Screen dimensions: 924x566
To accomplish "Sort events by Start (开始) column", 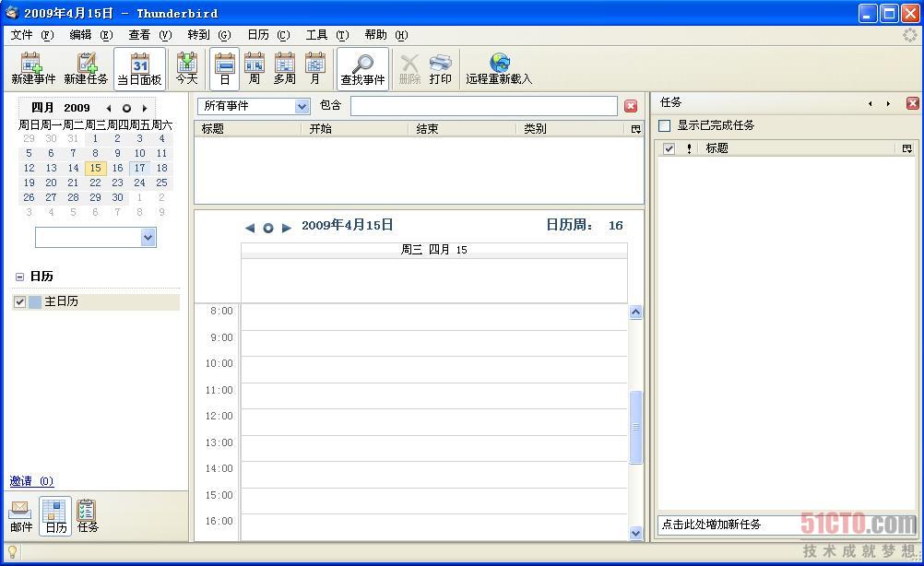I will click(x=355, y=129).
